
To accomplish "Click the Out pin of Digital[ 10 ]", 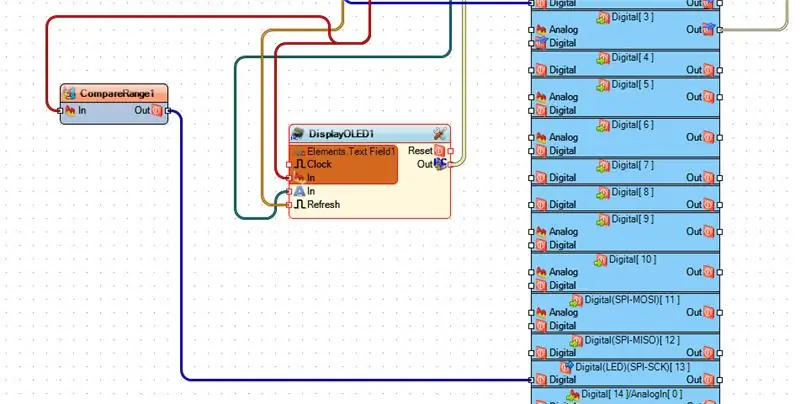I will tap(719, 272).
